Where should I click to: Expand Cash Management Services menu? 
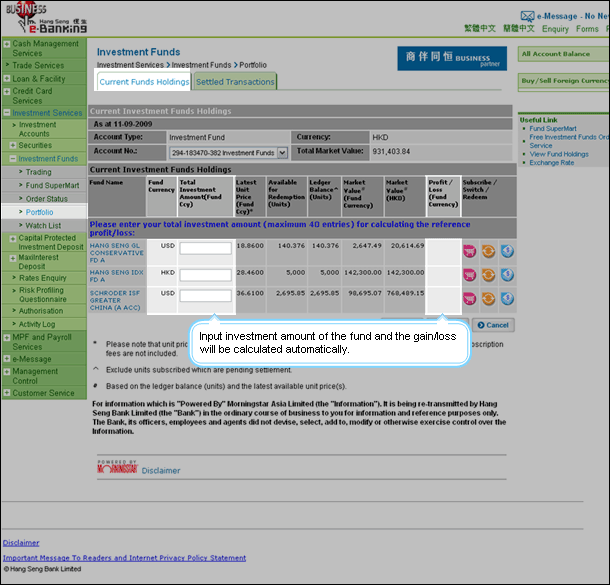pyautogui.click(x=7, y=44)
